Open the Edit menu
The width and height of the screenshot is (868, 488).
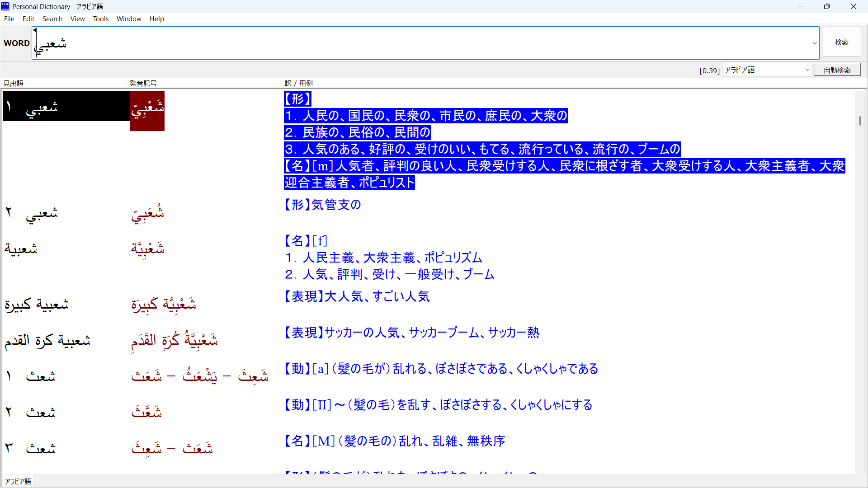(x=28, y=19)
